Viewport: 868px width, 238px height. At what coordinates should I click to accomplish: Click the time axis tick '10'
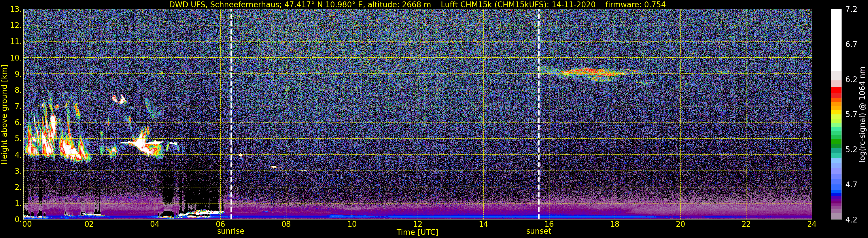[352, 224]
